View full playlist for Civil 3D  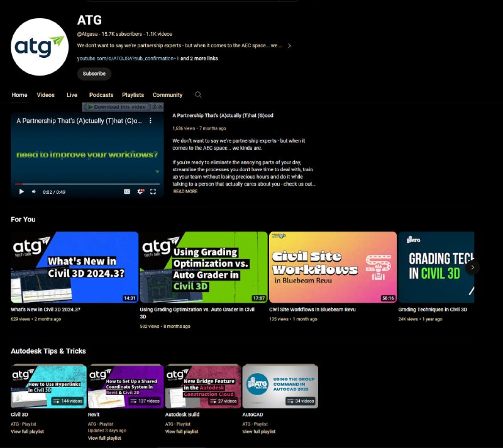coord(27,431)
